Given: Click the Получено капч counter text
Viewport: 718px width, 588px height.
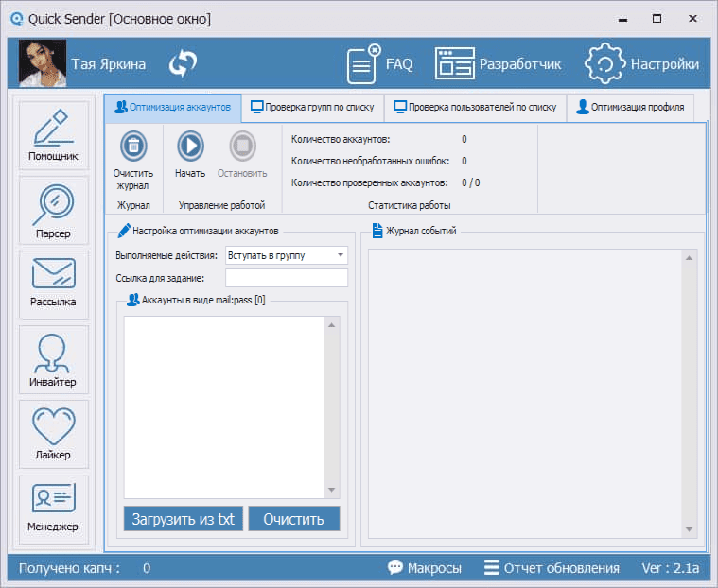Looking at the screenshot, I should (x=70, y=568).
